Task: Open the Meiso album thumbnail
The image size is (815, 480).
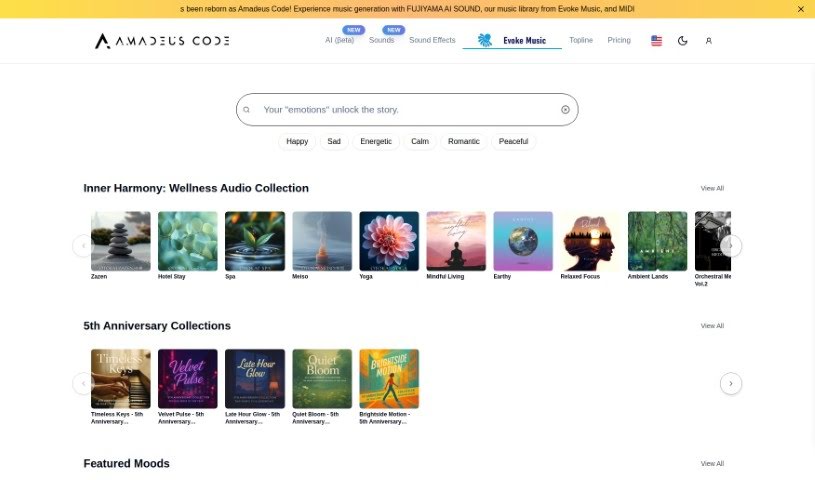Action: pyautogui.click(x=322, y=241)
